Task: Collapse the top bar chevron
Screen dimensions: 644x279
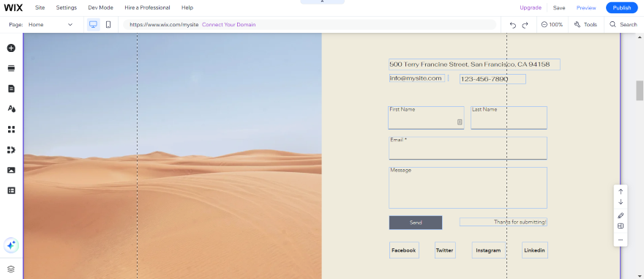Action: [x=323, y=2]
